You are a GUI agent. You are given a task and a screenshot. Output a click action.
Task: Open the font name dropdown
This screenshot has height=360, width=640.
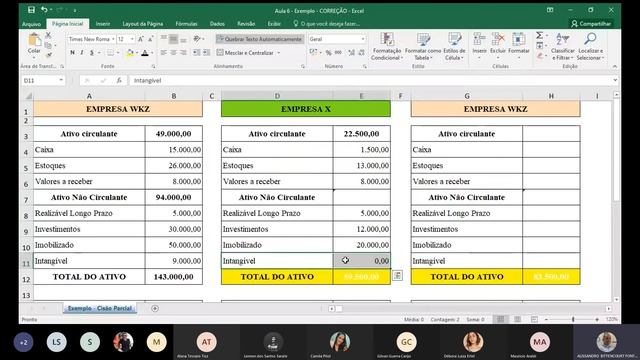(x=113, y=39)
